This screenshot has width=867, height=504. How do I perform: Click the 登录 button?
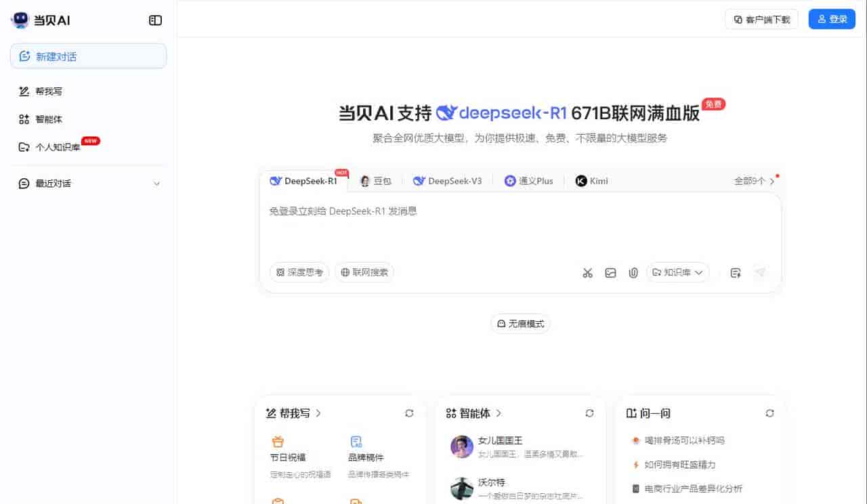click(832, 19)
